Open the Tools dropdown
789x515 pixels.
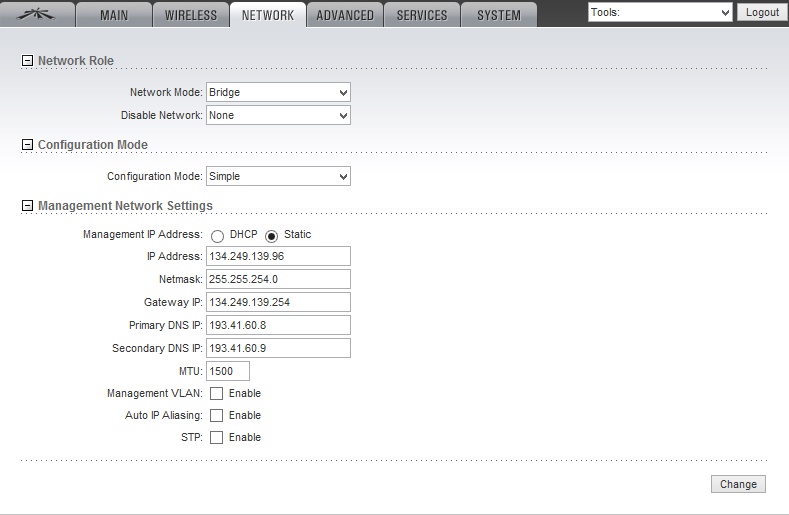660,12
